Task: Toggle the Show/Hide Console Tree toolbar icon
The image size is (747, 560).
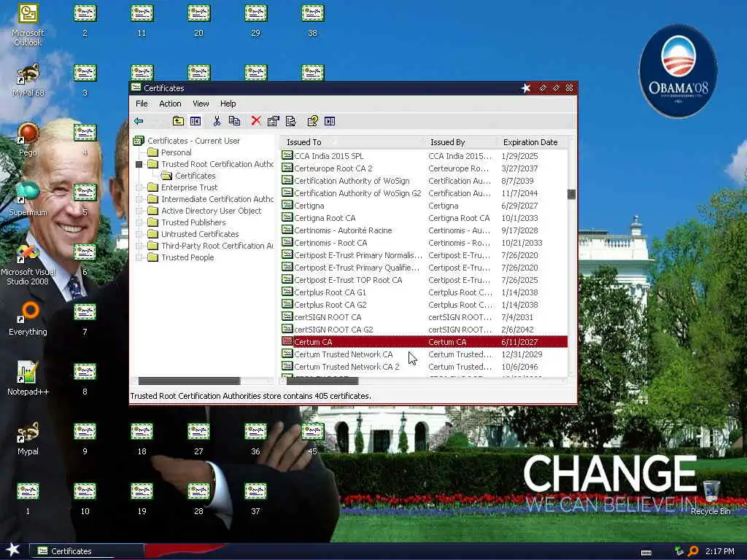Action: pyautogui.click(x=196, y=121)
